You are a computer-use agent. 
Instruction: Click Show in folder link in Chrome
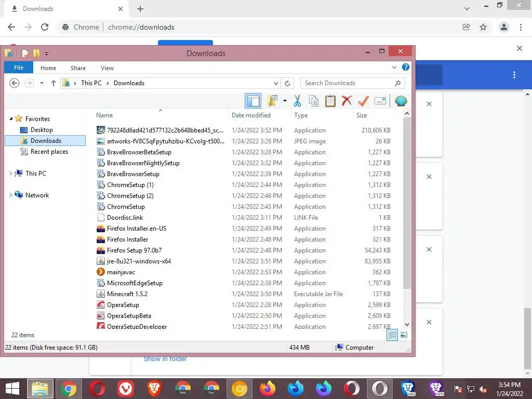[x=165, y=358]
